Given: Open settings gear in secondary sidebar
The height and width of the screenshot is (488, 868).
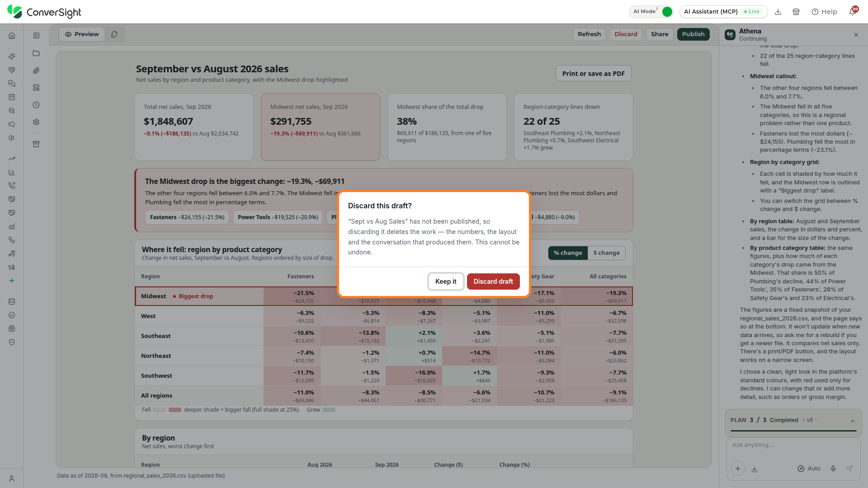Looking at the screenshot, I should coord(36,122).
